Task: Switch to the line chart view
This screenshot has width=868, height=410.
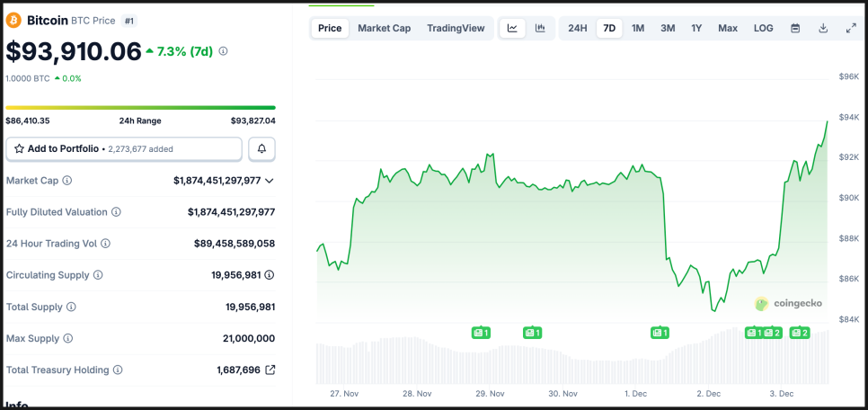Action: (x=512, y=28)
